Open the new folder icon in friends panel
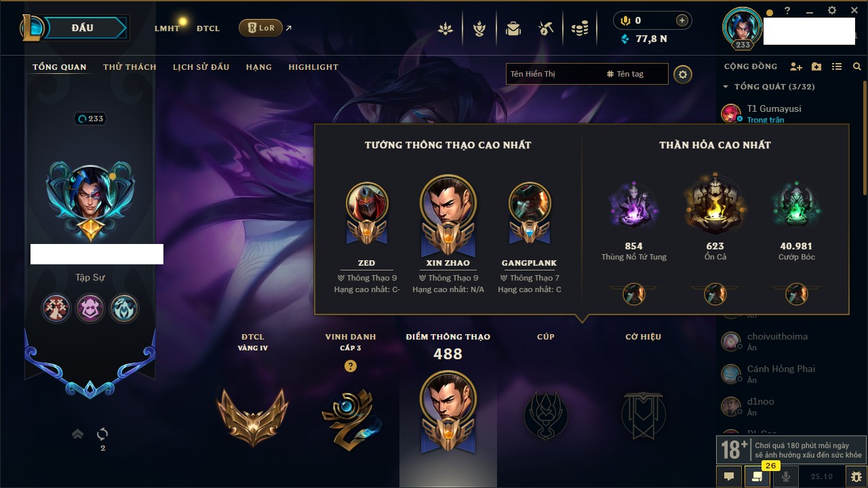Image resolution: width=868 pixels, height=488 pixels. pos(816,66)
